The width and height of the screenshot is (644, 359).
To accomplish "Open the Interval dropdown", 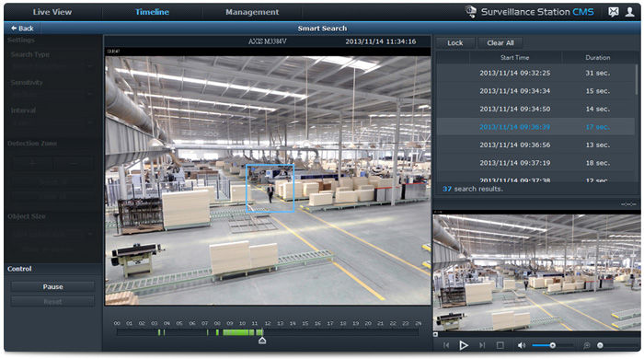I will pos(52,122).
